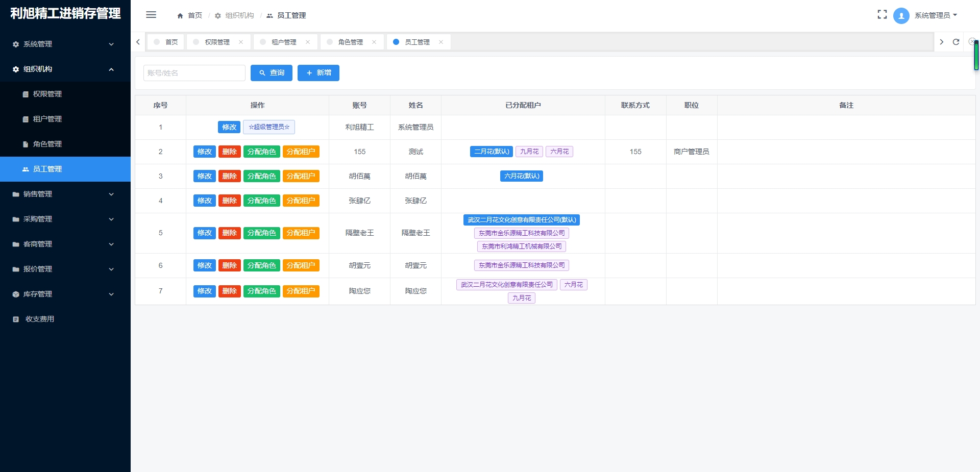
Task: Open the user avatar icon
Action: tap(901, 16)
